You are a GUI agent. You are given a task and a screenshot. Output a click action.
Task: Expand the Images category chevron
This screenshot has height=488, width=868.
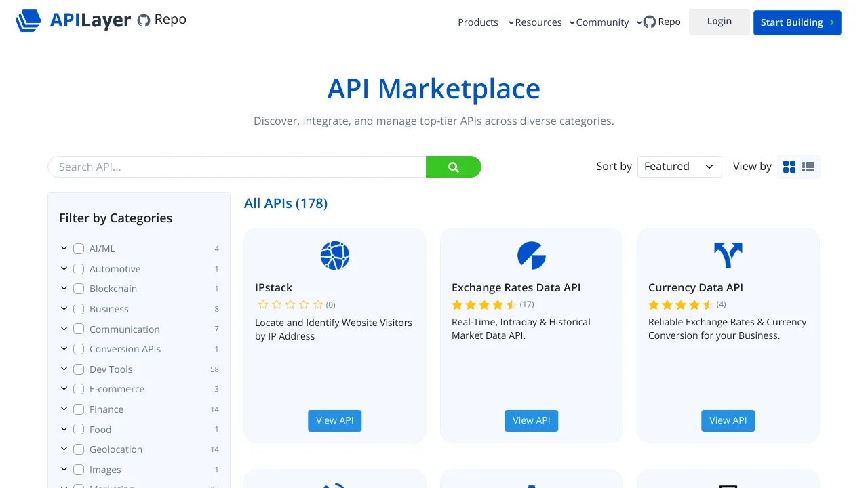64,469
